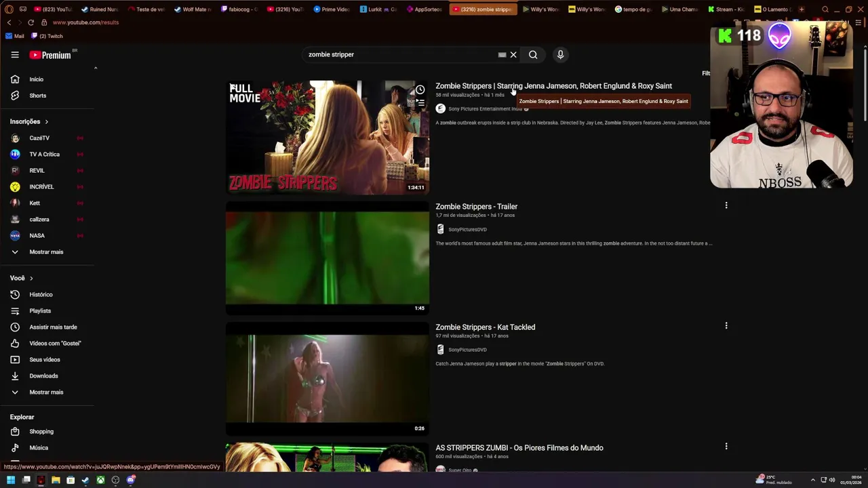Go to the YouTube Premium logo home
The height and width of the screenshot is (488, 868).
(51, 55)
